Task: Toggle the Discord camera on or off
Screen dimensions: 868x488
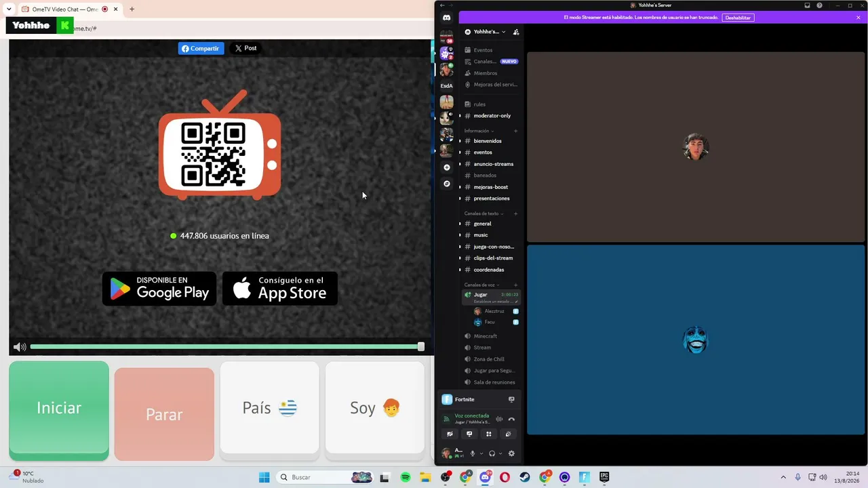Action: (x=450, y=434)
